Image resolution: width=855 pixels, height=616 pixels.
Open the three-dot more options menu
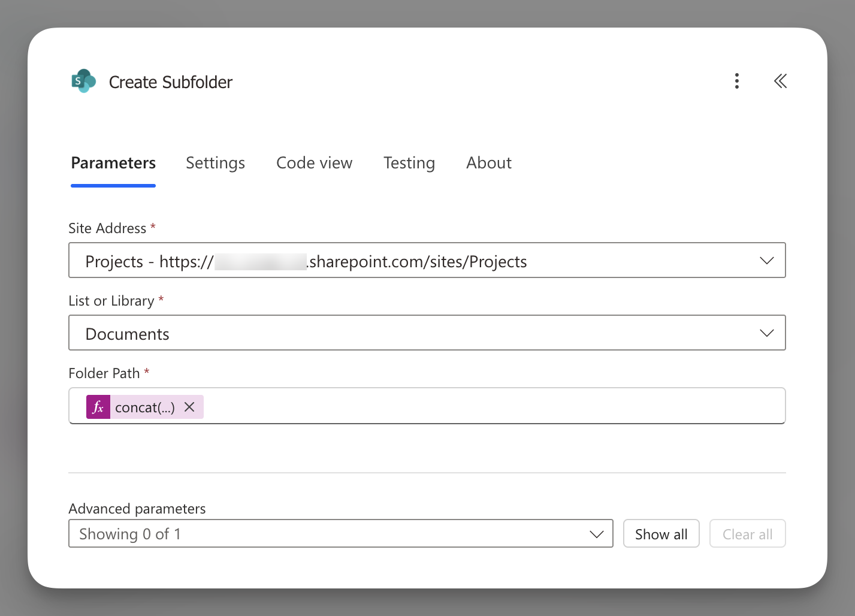point(736,81)
